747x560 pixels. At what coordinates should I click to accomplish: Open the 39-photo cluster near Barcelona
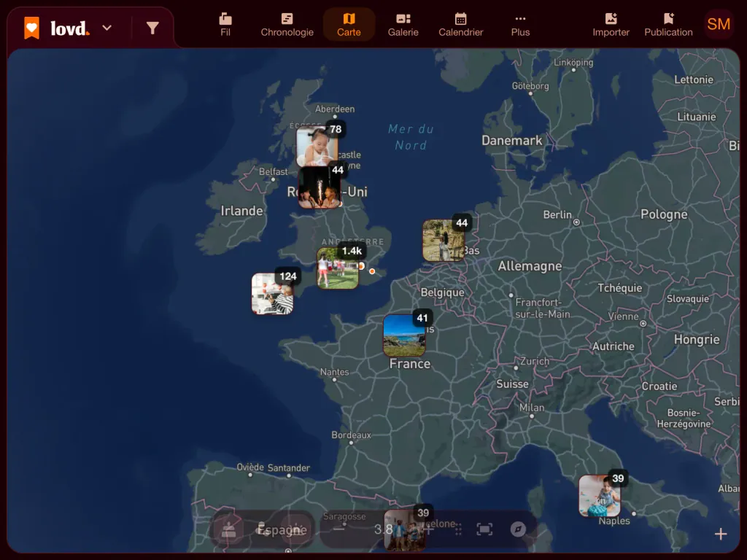pos(406,531)
